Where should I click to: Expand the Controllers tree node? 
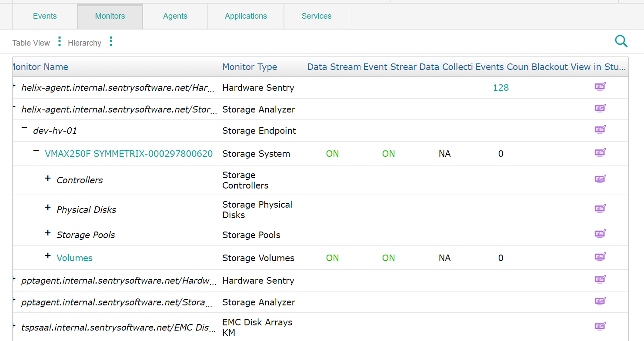click(x=48, y=178)
